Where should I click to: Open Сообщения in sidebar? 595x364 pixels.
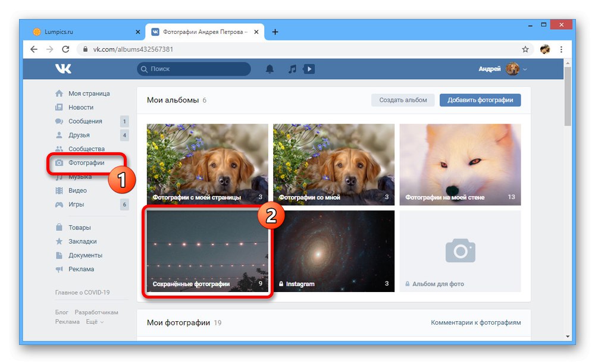pyautogui.click(x=85, y=121)
